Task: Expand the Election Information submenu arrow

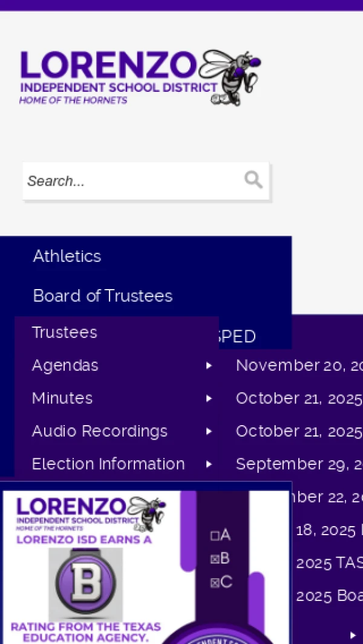Action: pos(209,464)
